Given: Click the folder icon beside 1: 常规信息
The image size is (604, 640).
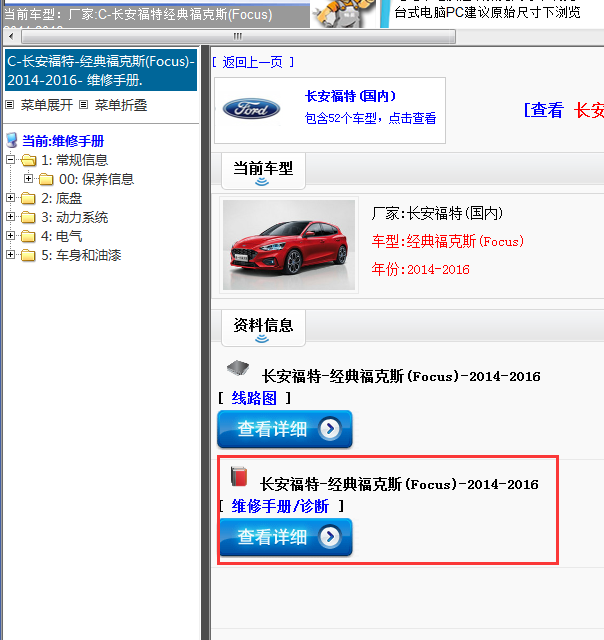Looking at the screenshot, I should (29, 160).
